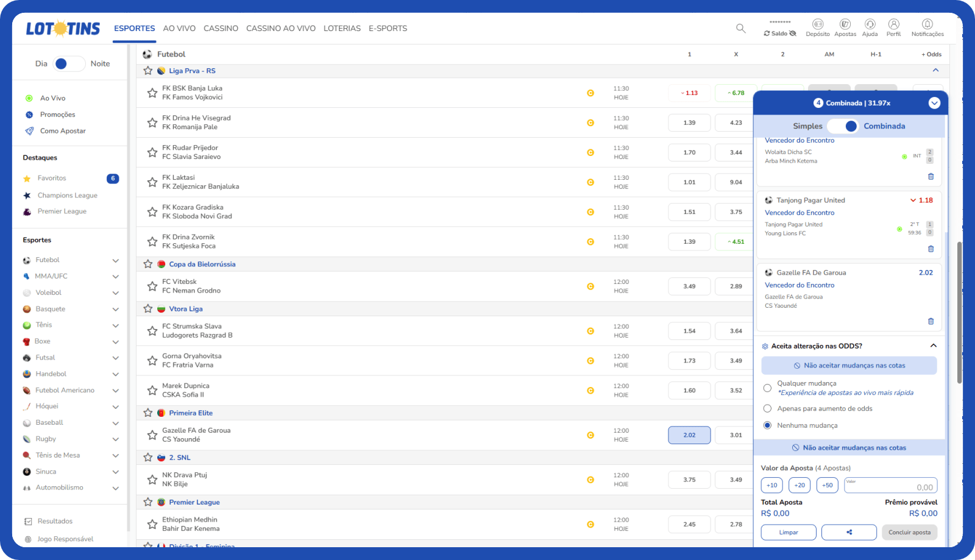Select odds 2.02 for Gazelle FA de Garoua
The height and width of the screenshot is (560, 975).
tap(689, 435)
